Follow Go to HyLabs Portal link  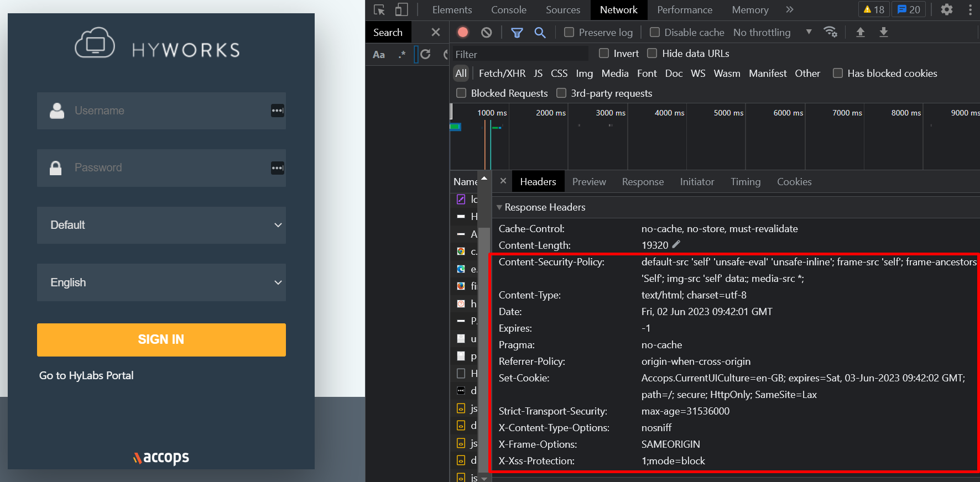(86, 375)
